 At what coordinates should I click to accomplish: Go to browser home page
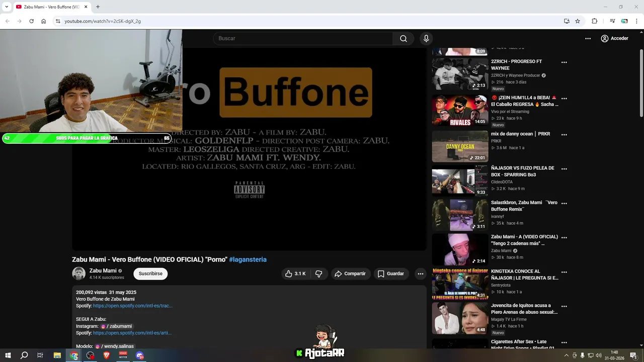44,21
